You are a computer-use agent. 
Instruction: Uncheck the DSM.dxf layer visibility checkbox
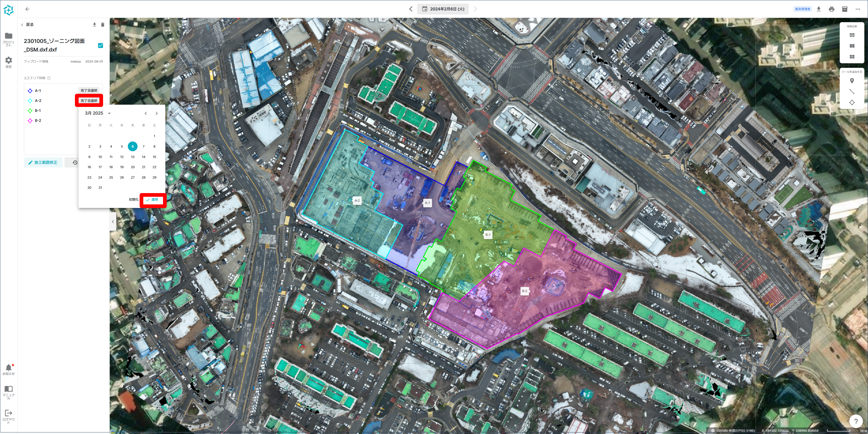point(100,45)
